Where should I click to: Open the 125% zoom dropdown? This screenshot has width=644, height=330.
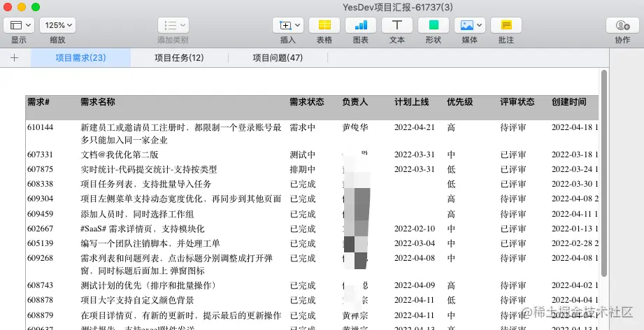pyautogui.click(x=57, y=25)
